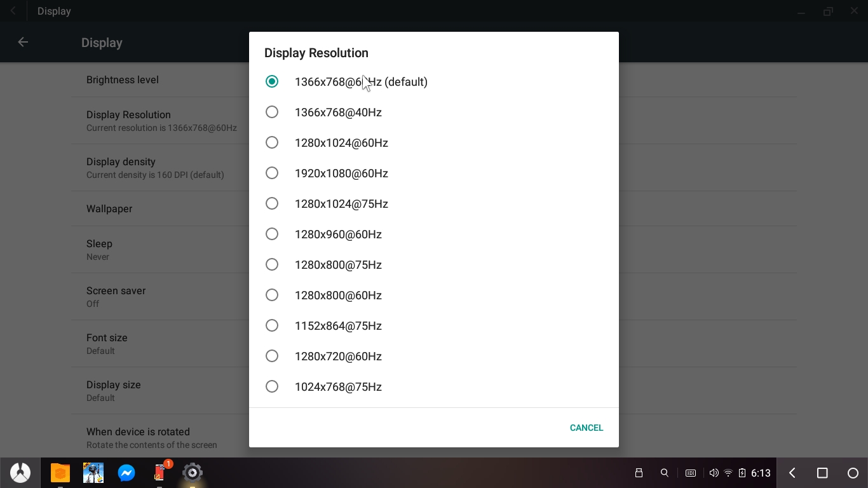
Task: Select the 1920x1080@60Hz resolution
Action: (341, 173)
